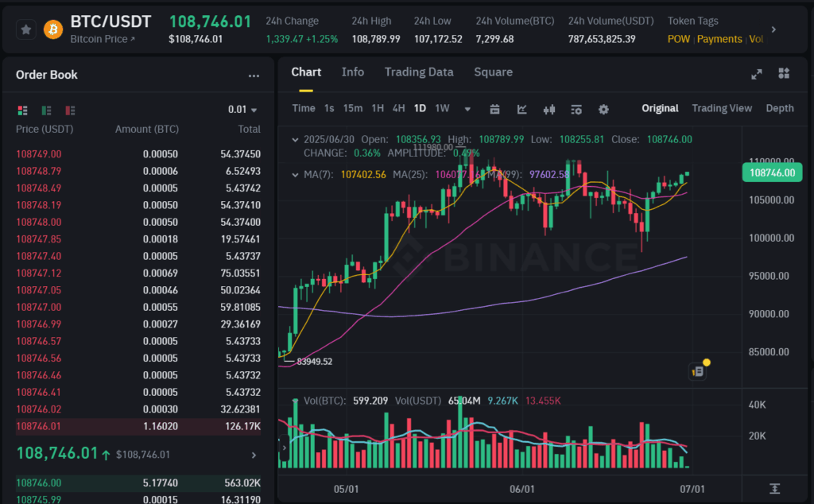The height and width of the screenshot is (504, 814).
Task: Select the 4H time interval
Action: click(398, 108)
